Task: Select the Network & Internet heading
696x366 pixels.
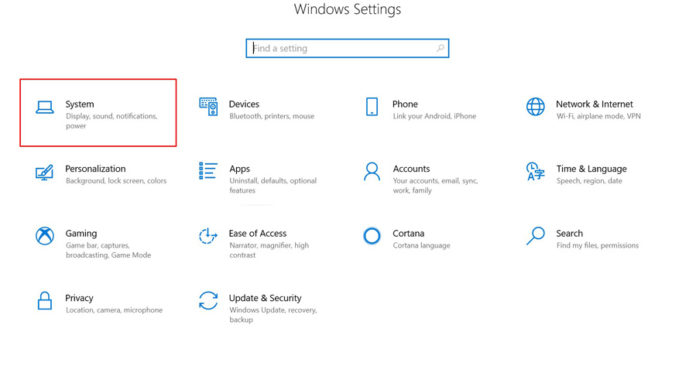Action: tap(594, 104)
